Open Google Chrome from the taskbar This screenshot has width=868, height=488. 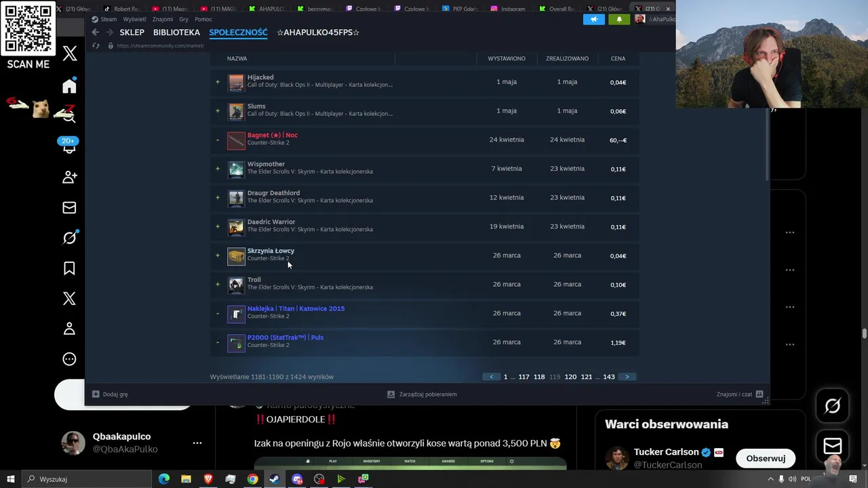coord(252,479)
